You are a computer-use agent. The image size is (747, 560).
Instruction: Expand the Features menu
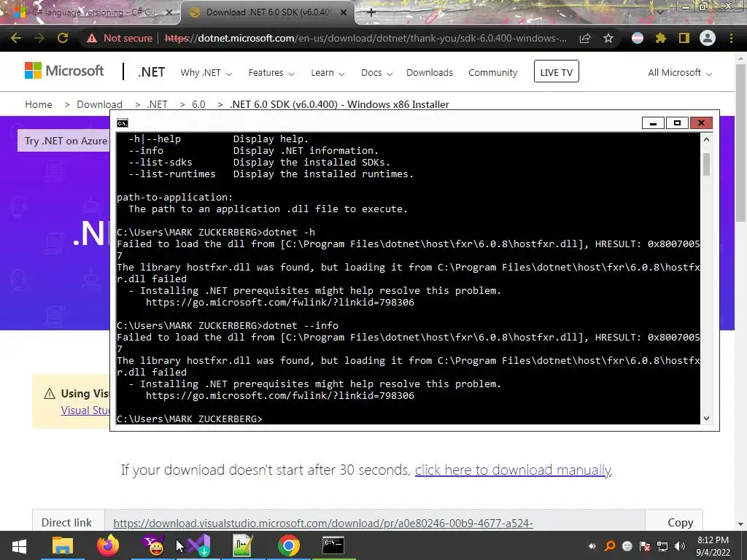pyautogui.click(x=271, y=73)
